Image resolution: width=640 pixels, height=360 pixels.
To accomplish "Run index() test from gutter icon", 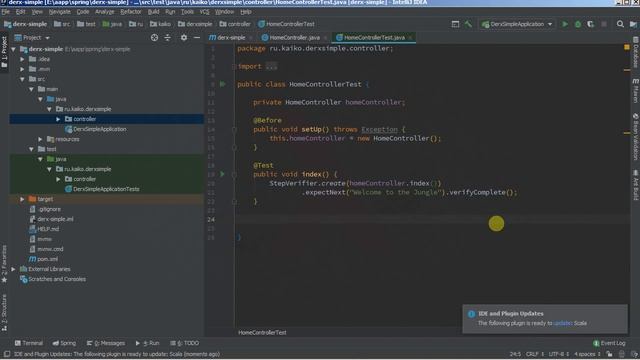I will (x=222, y=174).
